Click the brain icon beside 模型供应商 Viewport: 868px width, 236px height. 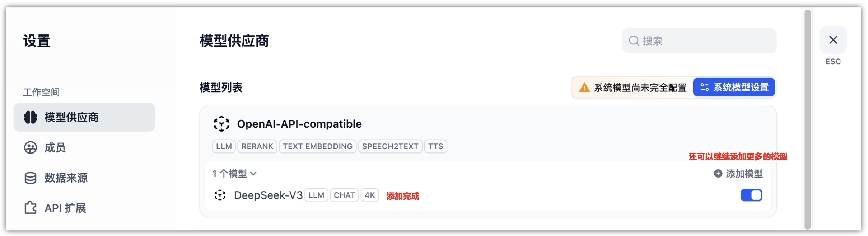click(x=31, y=117)
